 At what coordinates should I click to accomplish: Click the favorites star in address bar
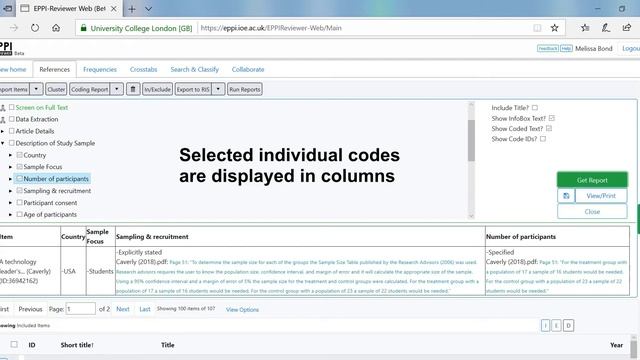coord(554,28)
